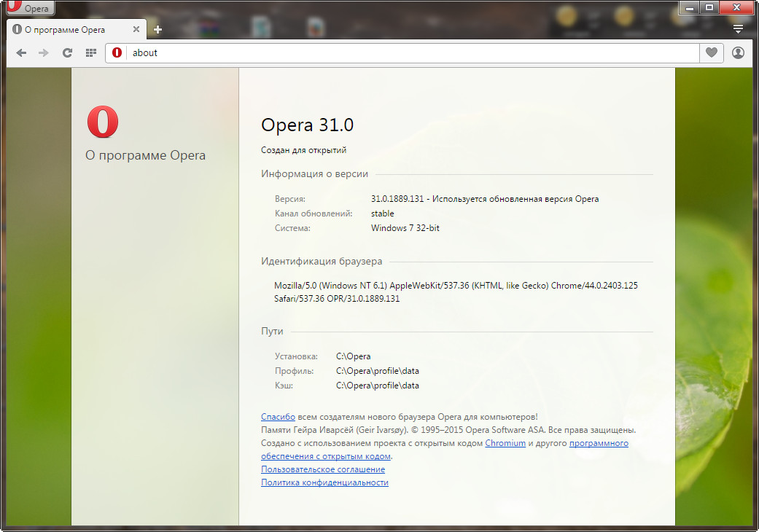Click the sidebar title 'О программе Opera'
Viewport: 759px width, 532px height.
tap(145, 155)
